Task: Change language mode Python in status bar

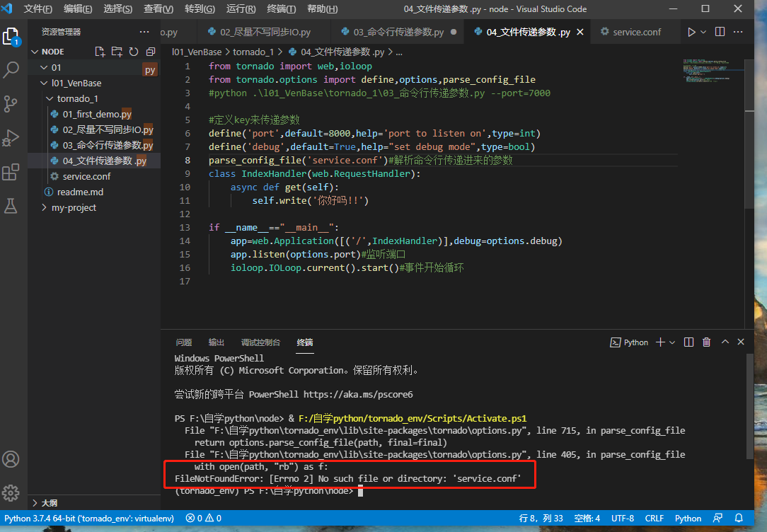Action: [x=688, y=519]
